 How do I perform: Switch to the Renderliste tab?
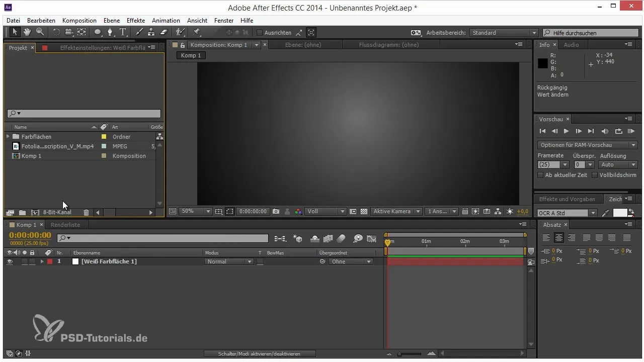(x=65, y=225)
